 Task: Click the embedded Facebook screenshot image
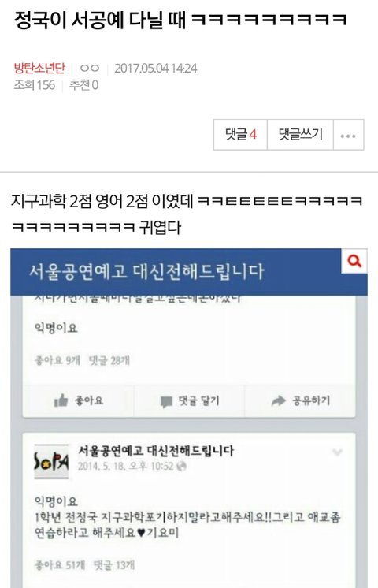(x=189, y=418)
